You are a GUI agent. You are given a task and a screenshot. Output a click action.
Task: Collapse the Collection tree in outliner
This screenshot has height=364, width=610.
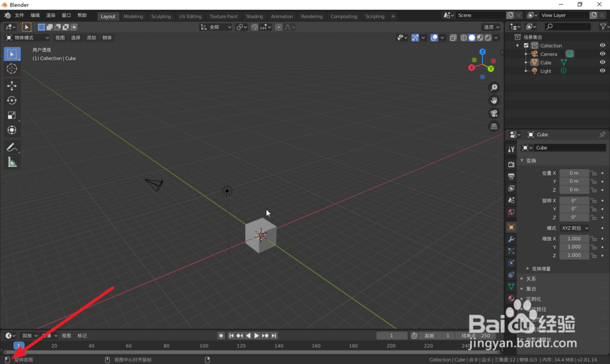point(517,46)
